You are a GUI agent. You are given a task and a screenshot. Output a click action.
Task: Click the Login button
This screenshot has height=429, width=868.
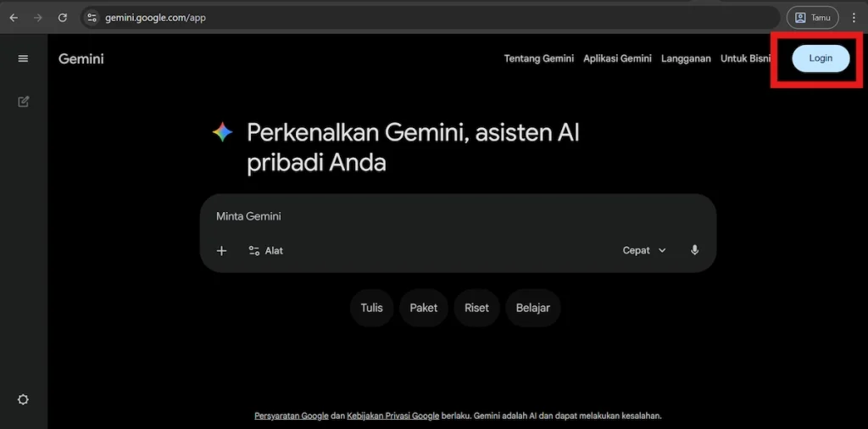click(821, 58)
